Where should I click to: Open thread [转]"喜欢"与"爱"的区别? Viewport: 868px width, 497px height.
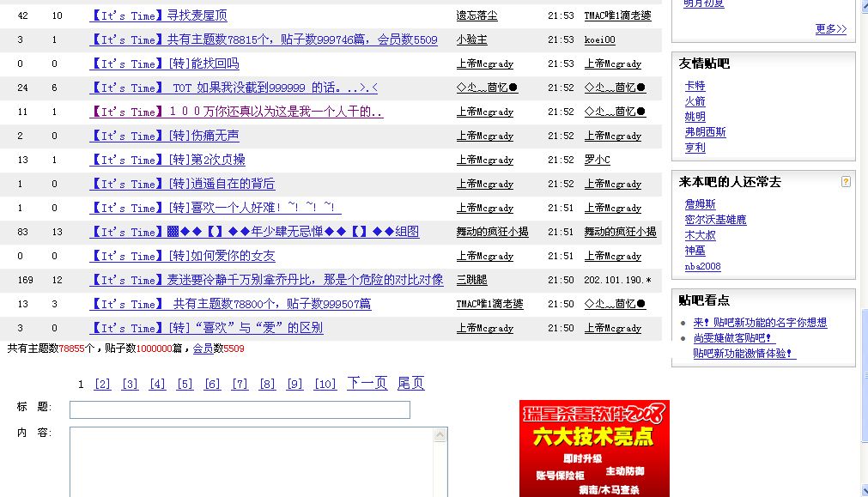[206, 328]
